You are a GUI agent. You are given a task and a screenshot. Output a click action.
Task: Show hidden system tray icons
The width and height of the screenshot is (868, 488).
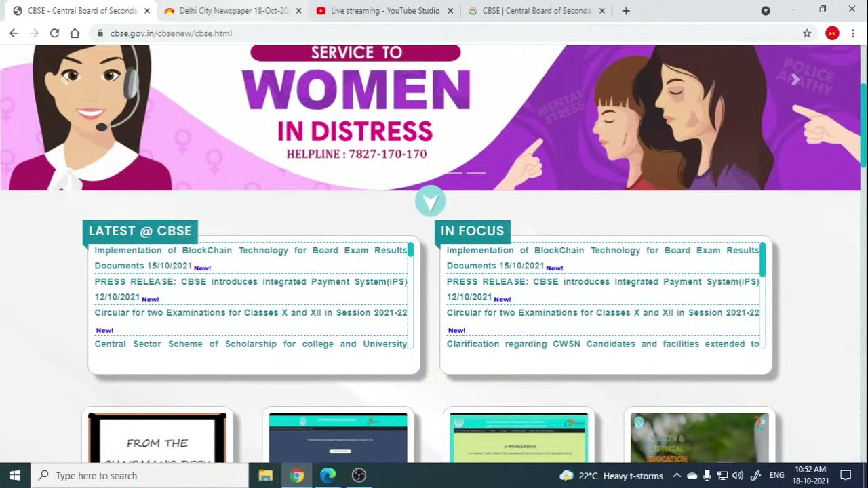coord(676,476)
